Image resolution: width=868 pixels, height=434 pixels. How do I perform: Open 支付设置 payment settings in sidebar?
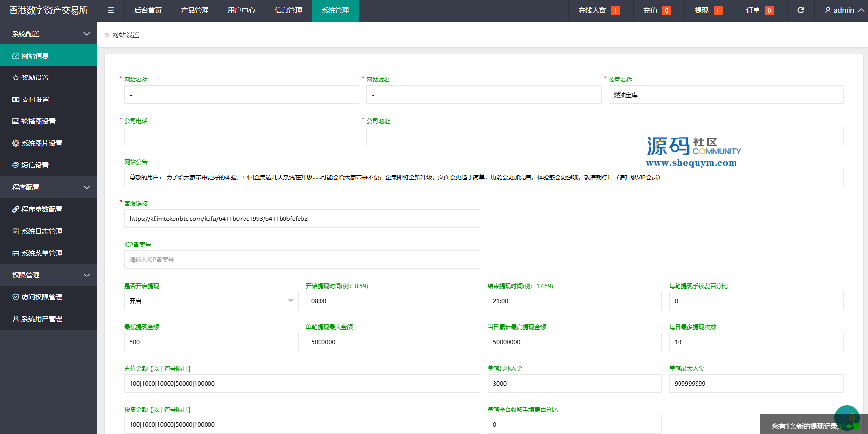pos(35,99)
